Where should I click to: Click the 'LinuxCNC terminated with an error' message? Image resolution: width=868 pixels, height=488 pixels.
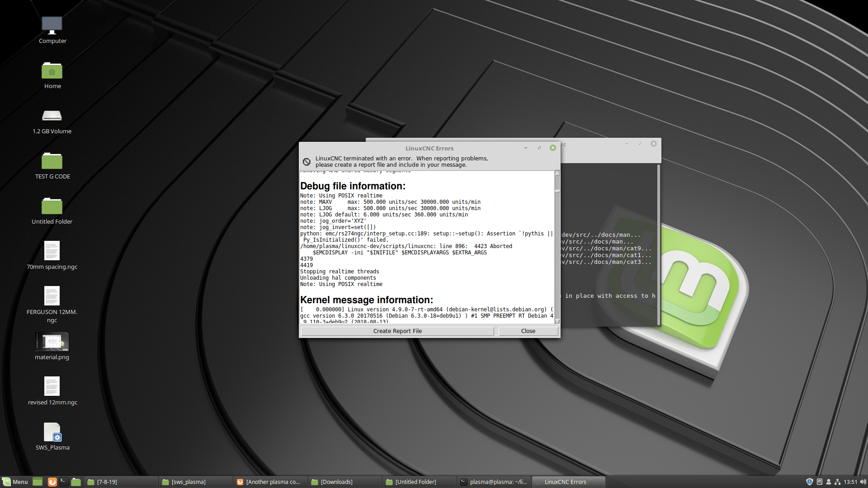pos(401,162)
